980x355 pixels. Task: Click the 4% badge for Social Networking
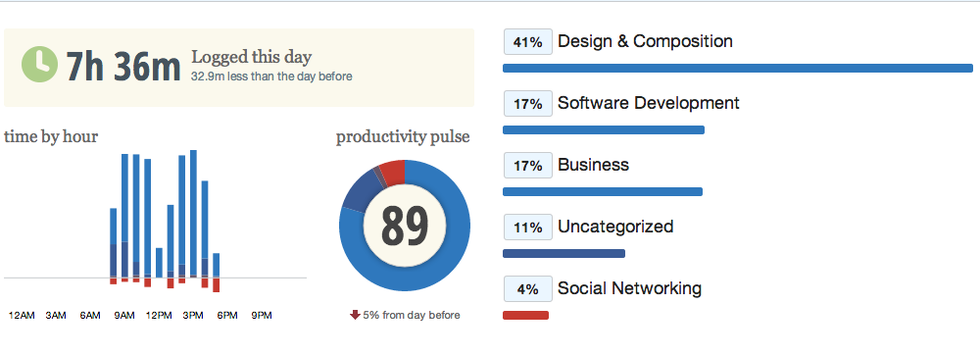click(x=528, y=289)
